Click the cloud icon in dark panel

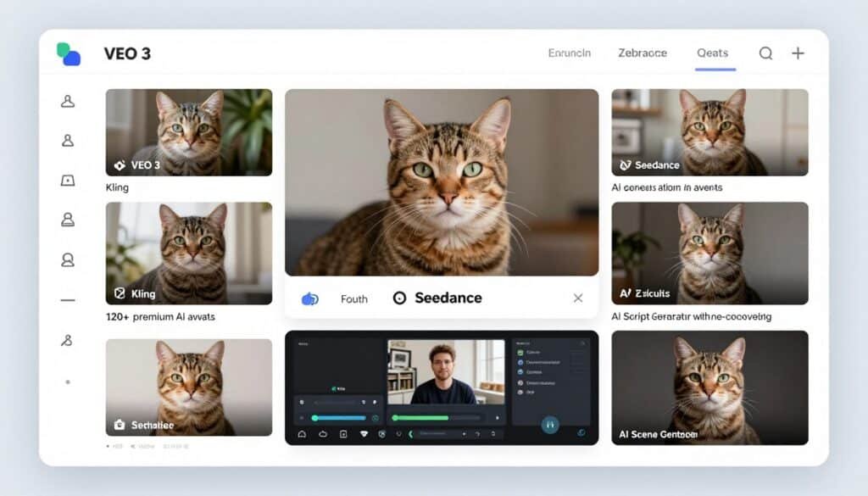pyautogui.click(x=323, y=434)
